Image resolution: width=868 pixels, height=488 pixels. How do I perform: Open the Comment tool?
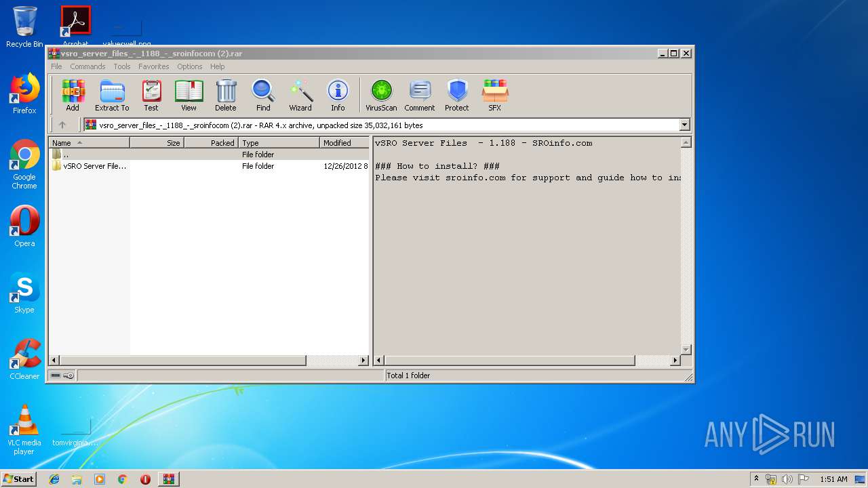(420, 95)
